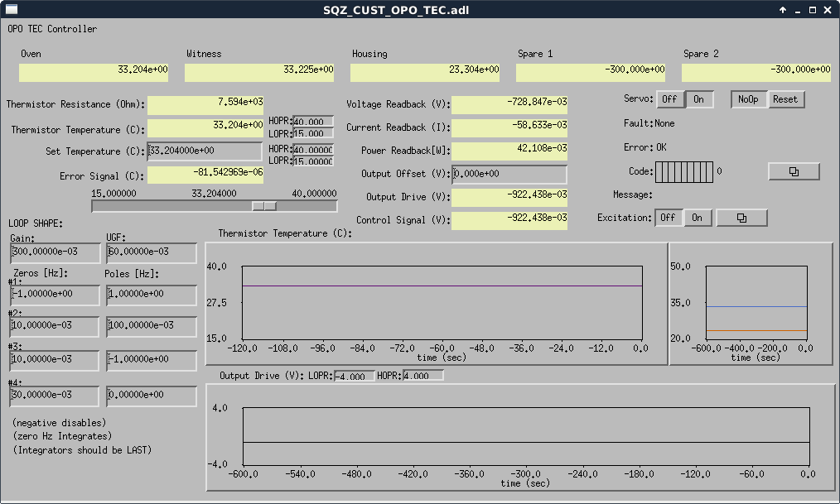Open related display button beside Excitation
This screenshot has width=840, height=504.
point(741,218)
